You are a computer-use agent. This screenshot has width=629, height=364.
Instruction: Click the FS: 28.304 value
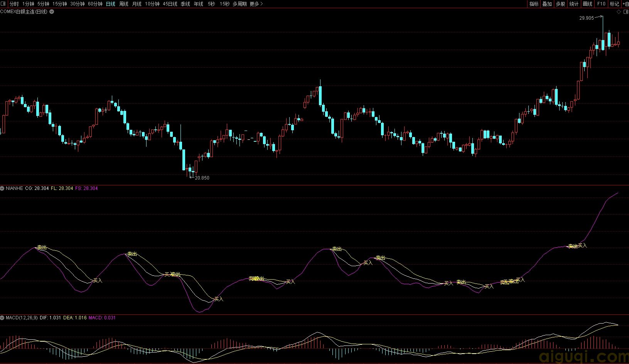click(x=86, y=188)
